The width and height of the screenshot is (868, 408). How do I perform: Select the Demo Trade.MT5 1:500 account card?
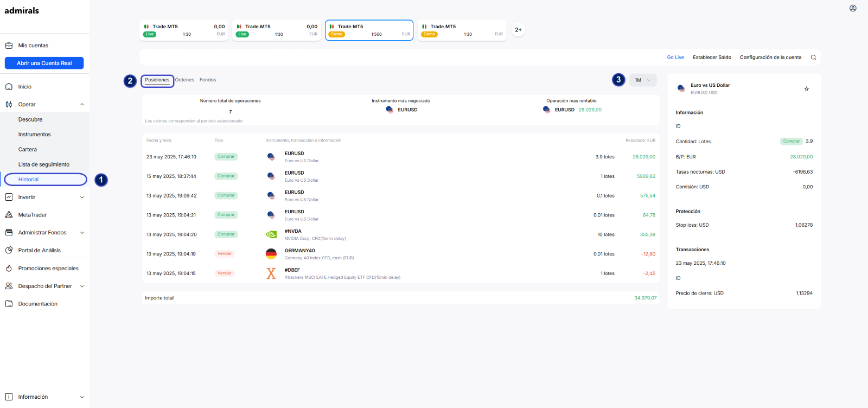click(x=369, y=30)
